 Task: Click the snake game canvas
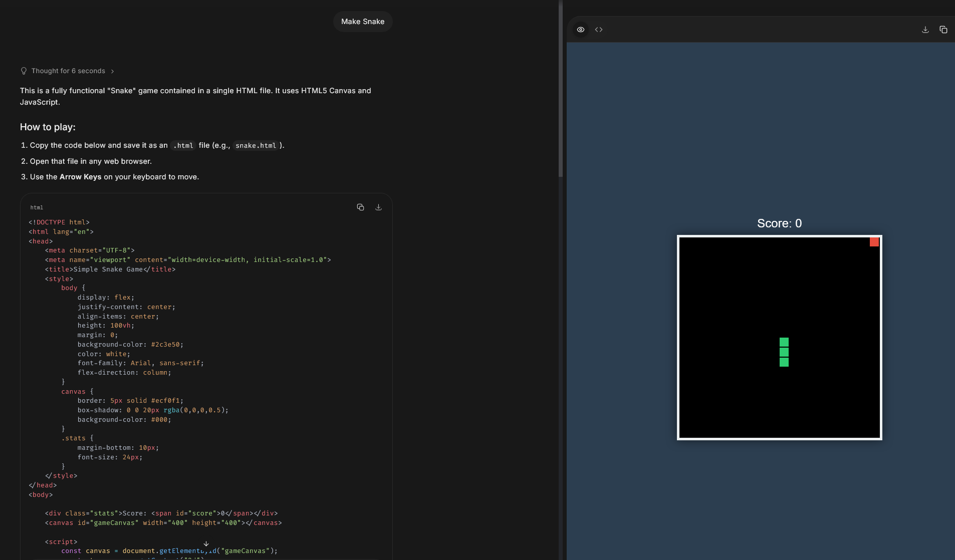(x=780, y=338)
